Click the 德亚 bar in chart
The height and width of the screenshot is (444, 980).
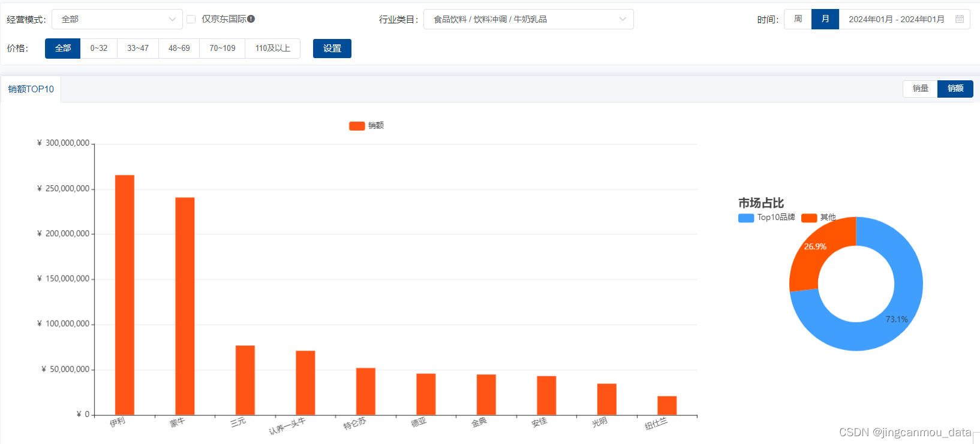(426, 394)
